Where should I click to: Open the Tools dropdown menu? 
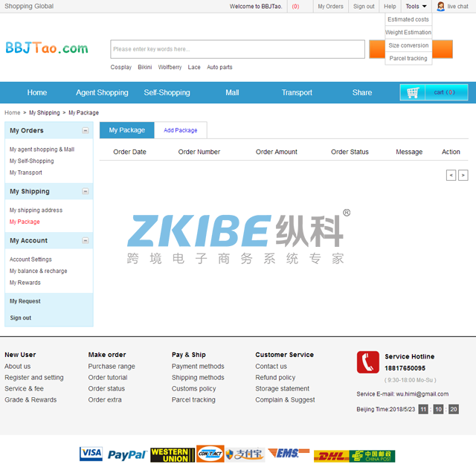point(416,7)
